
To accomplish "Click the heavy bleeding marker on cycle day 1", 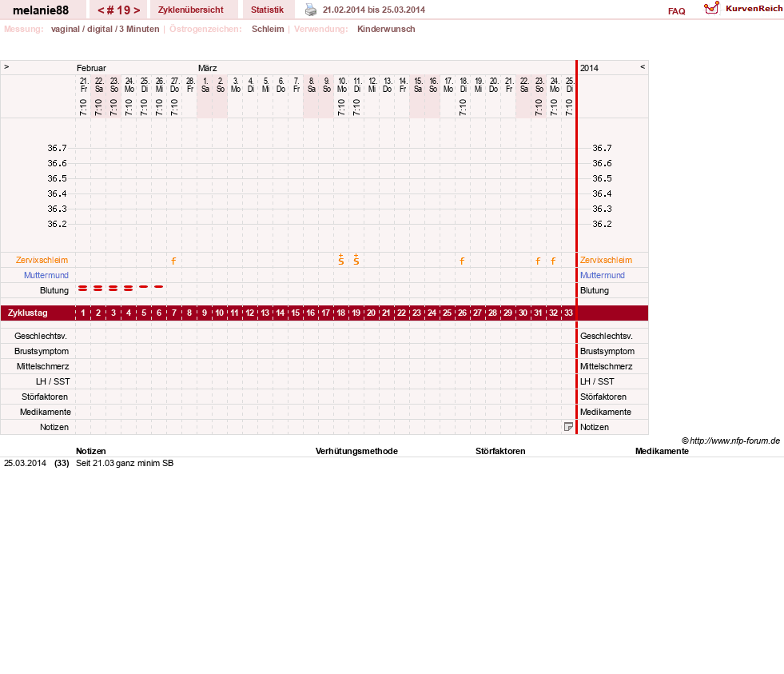I will click(x=83, y=288).
